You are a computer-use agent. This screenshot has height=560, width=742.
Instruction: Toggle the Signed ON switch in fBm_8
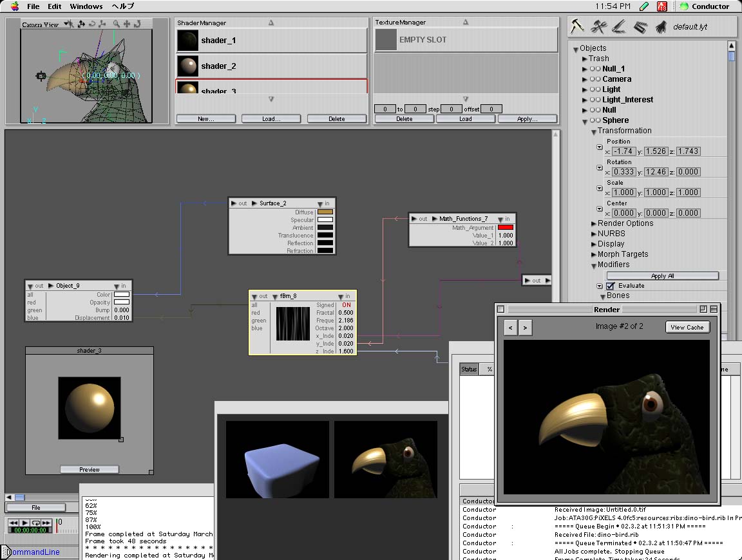pos(346,305)
